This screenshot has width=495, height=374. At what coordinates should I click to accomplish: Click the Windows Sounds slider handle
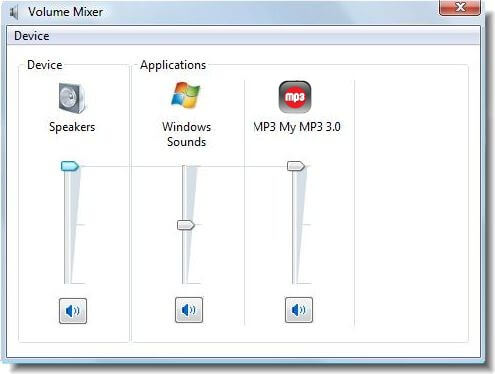point(186,225)
